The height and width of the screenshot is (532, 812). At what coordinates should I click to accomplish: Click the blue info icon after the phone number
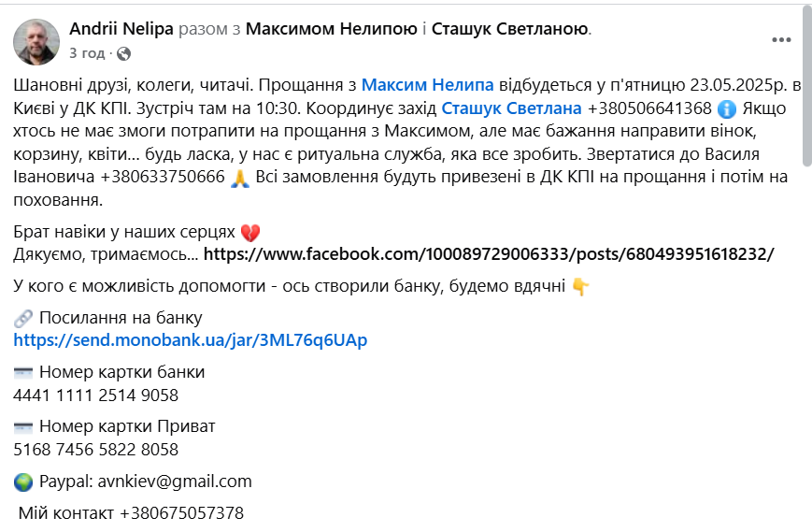coord(728,108)
